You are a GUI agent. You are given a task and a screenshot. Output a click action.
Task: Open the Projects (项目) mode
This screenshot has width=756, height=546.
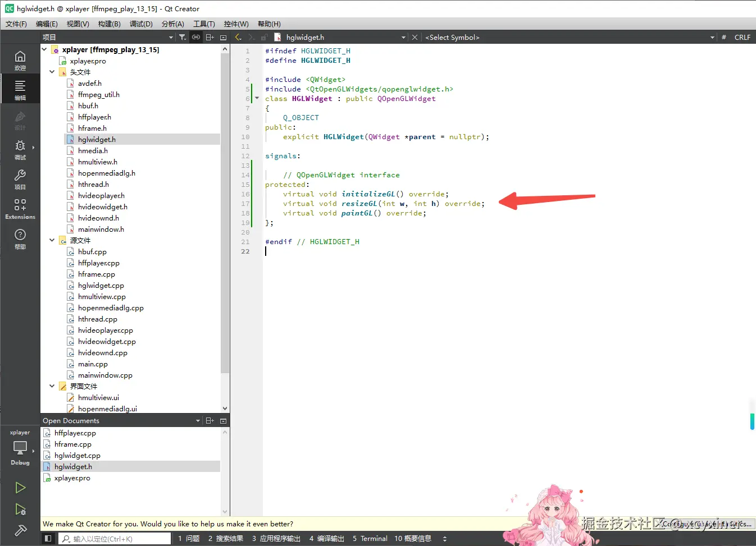(x=20, y=180)
